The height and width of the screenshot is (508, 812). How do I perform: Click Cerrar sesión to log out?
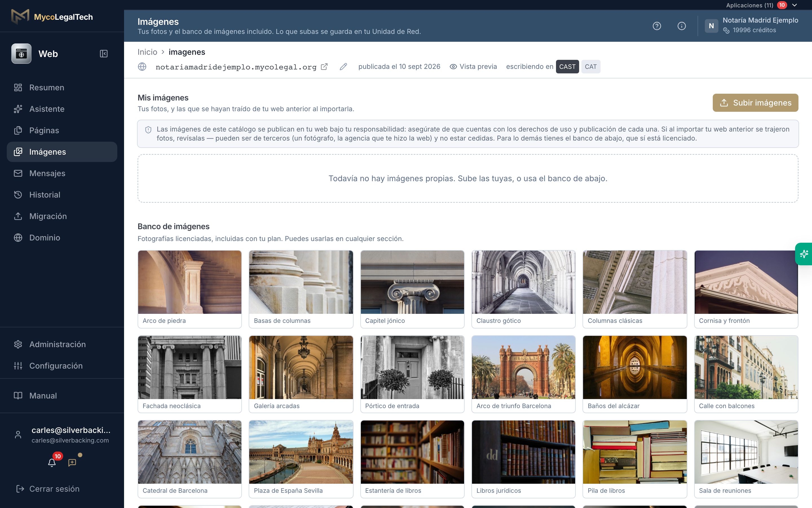click(x=48, y=489)
